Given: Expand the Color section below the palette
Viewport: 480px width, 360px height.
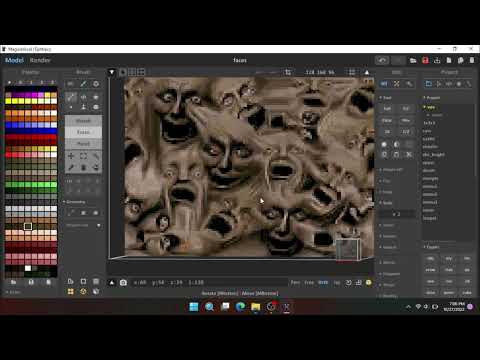Looking at the screenshot, I should tap(13, 292).
